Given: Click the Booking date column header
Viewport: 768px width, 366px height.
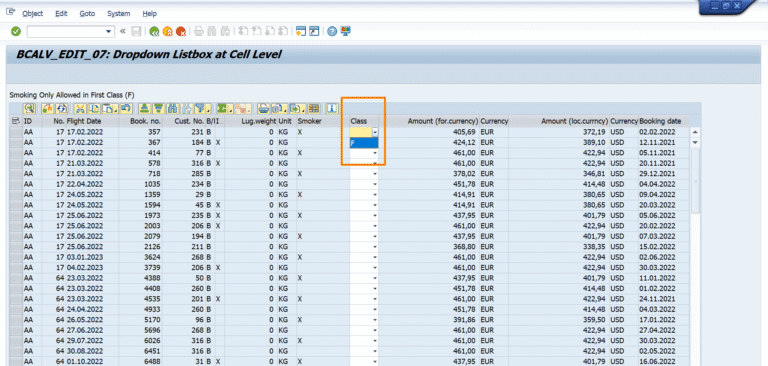Looking at the screenshot, I should click(663, 121).
